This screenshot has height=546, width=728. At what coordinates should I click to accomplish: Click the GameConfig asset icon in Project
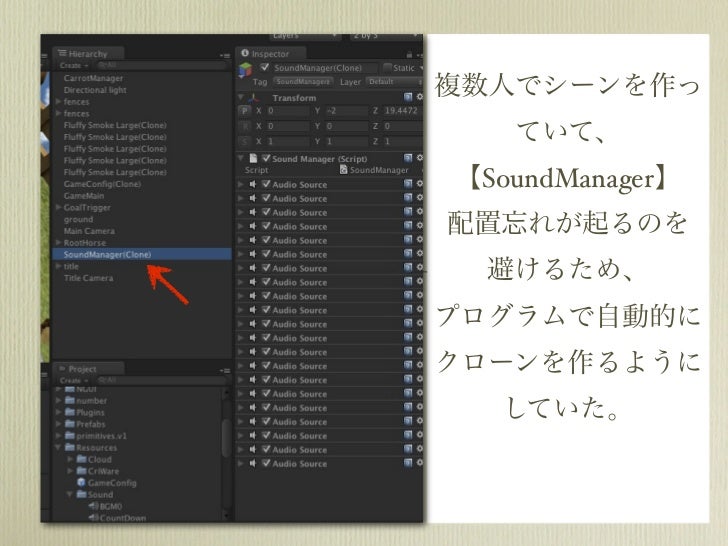[x=81, y=482]
